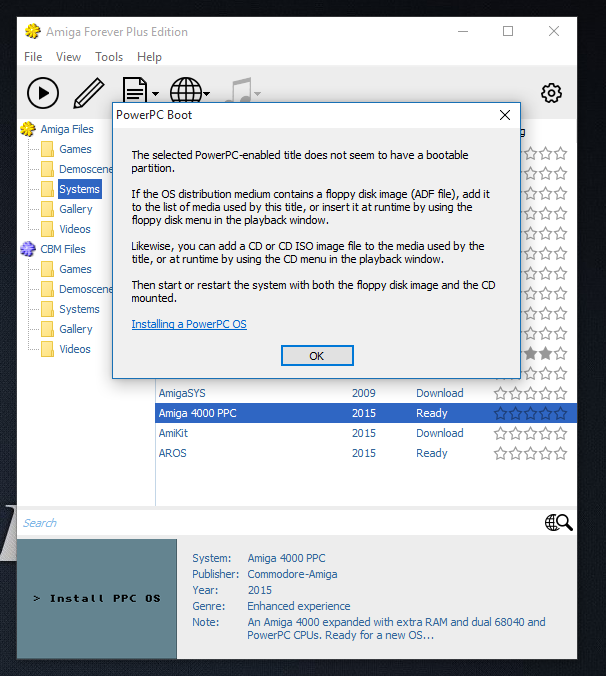The image size is (606, 676).
Task: Open the Help menu
Action: (149, 57)
